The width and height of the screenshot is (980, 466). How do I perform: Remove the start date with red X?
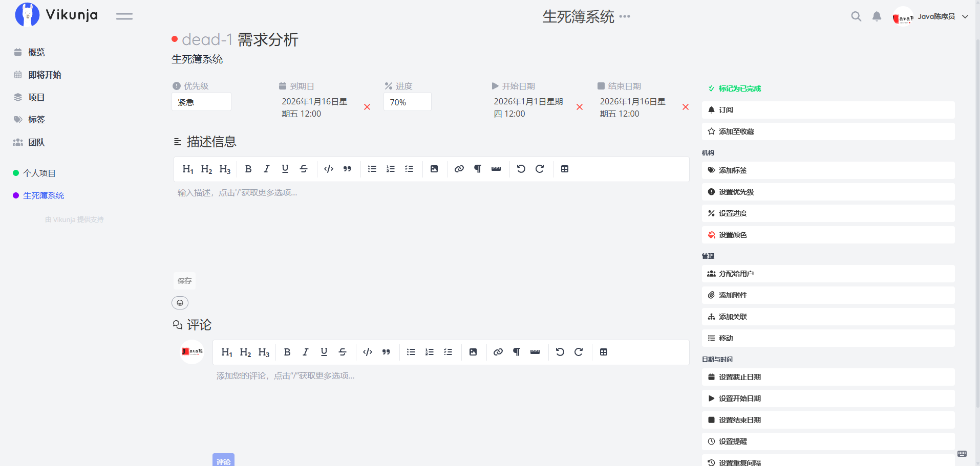pyautogui.click(x=580, y=107)
